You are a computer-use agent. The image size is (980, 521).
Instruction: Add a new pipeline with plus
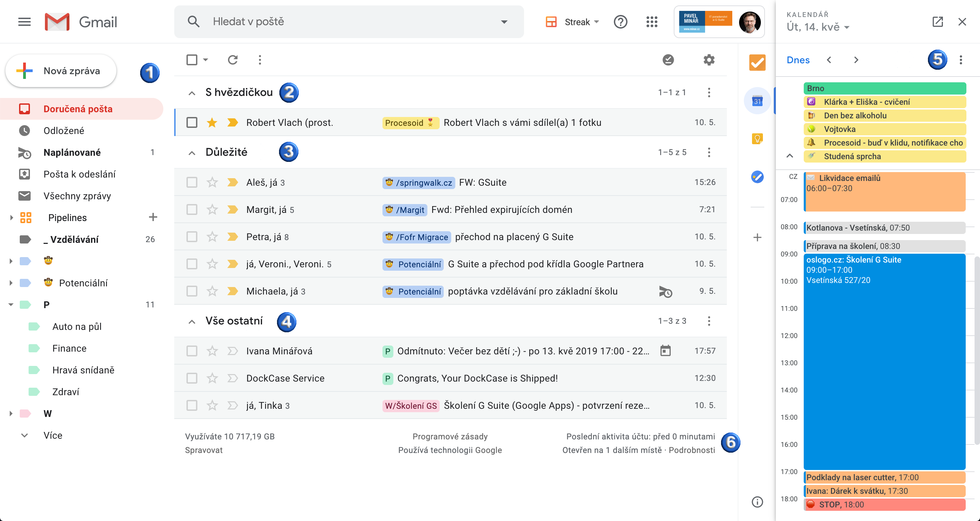(153, 217)
